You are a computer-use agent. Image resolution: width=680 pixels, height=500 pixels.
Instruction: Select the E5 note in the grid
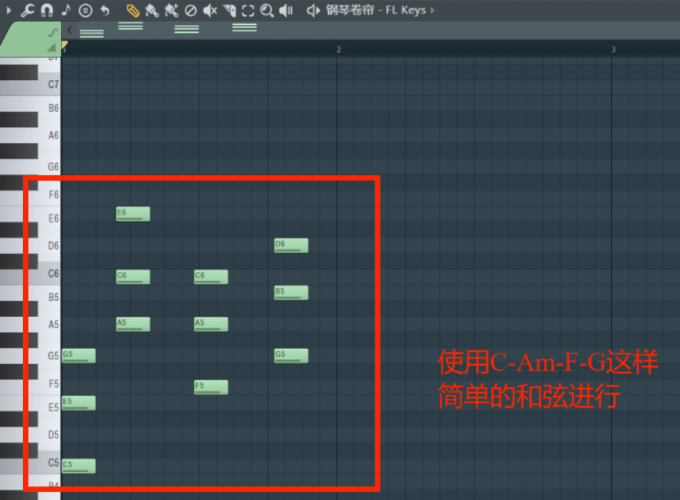[x=78, y=403]
